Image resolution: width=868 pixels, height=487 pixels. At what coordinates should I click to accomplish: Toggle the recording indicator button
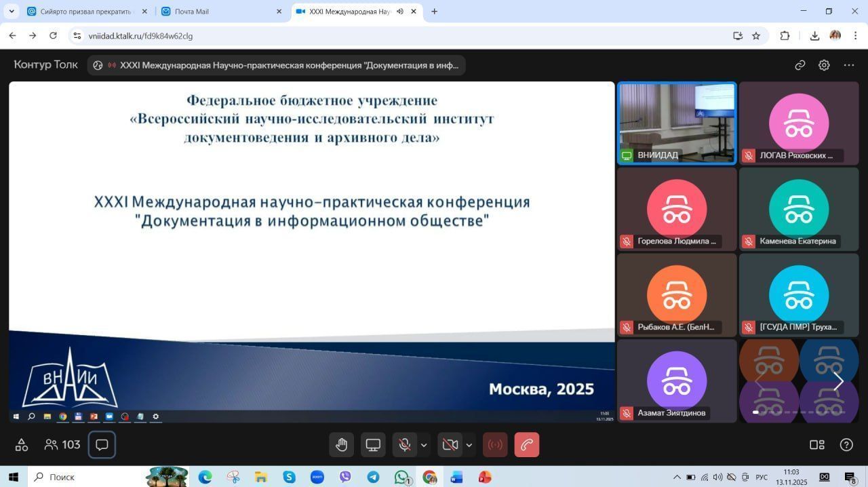495,445
